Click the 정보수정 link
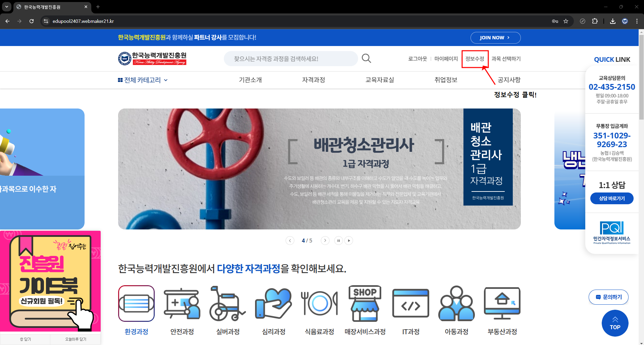 tap(475, 59)
